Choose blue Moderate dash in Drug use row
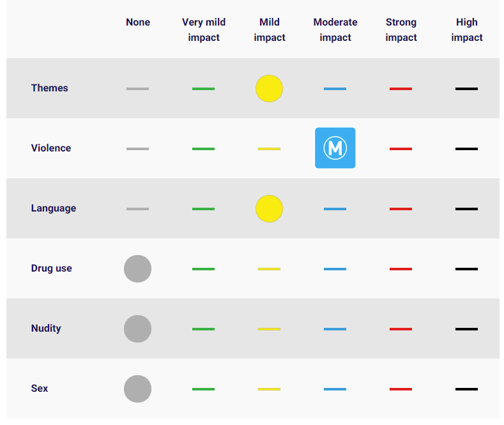 click(x=335, y=269)
